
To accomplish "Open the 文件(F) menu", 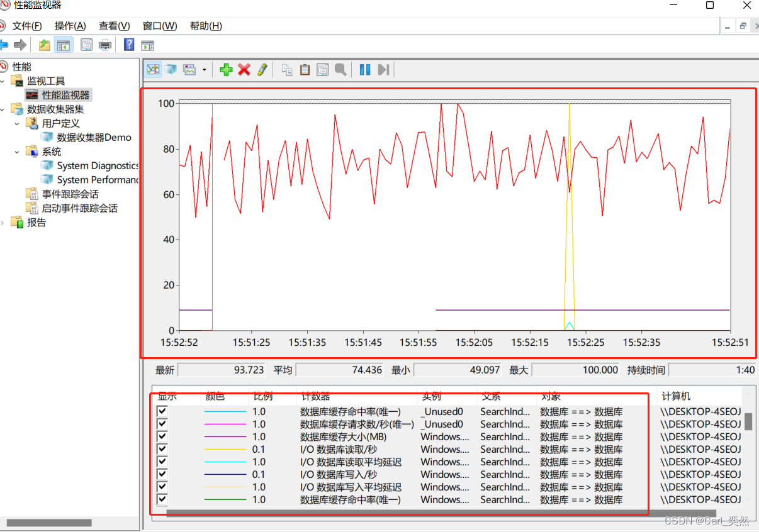I will (27, 26).
